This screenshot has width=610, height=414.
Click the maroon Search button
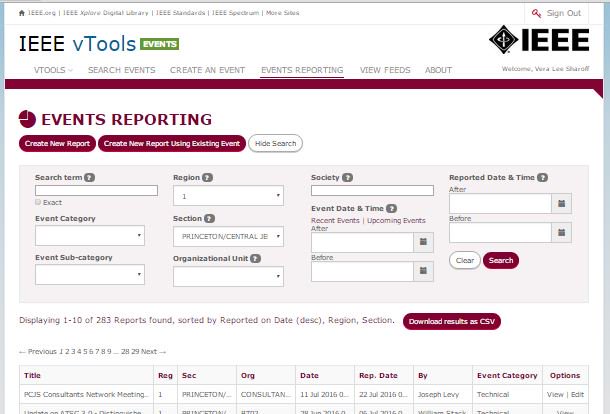pyautogui.click(x=501, y=260)
